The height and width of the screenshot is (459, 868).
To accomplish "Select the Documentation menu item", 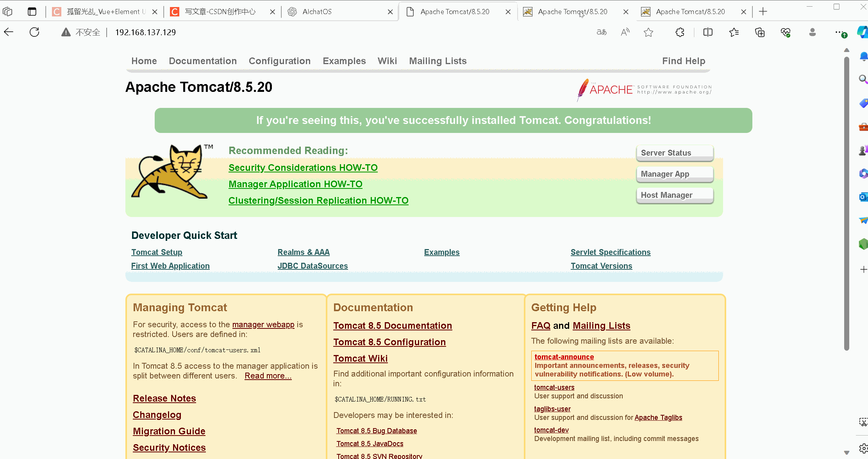I will click(203, 61).
